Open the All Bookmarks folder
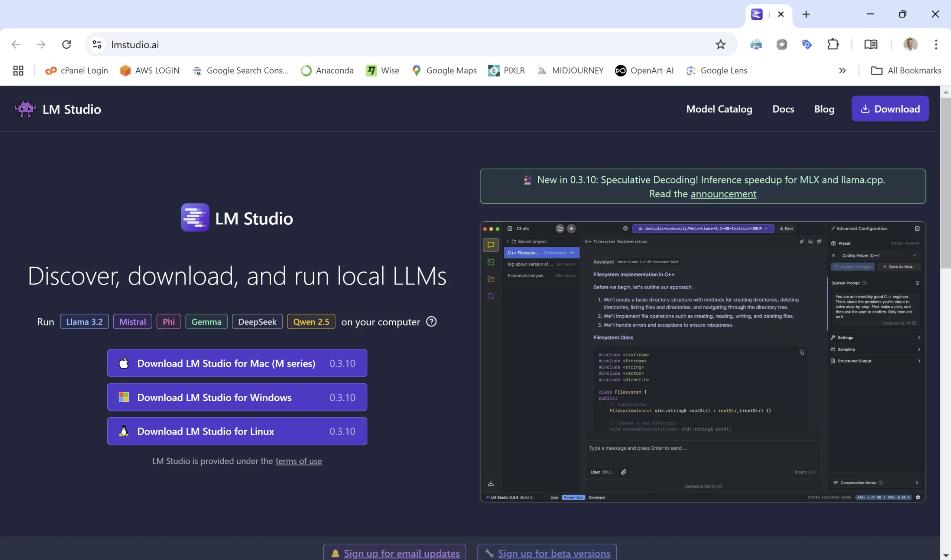 pyautogui.click(x=906, y=71)
